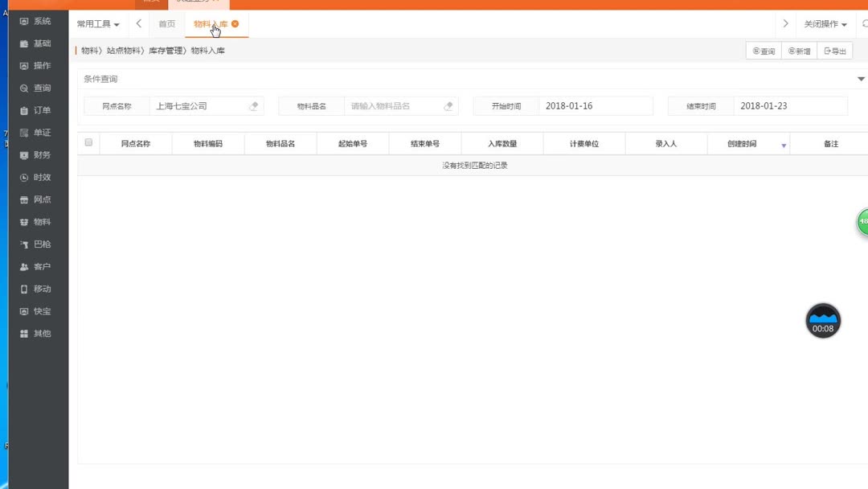Select the 客户 sidebar icon

[x=37, y=266]
